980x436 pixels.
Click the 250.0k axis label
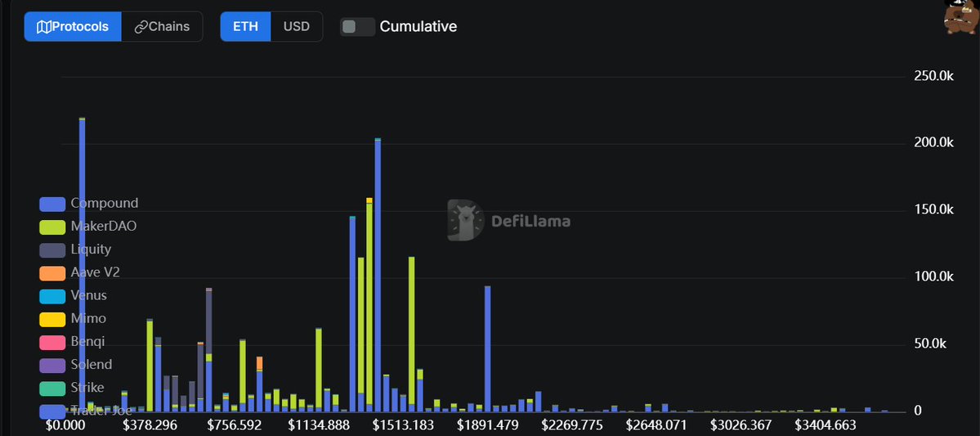(x=933, y=76)
